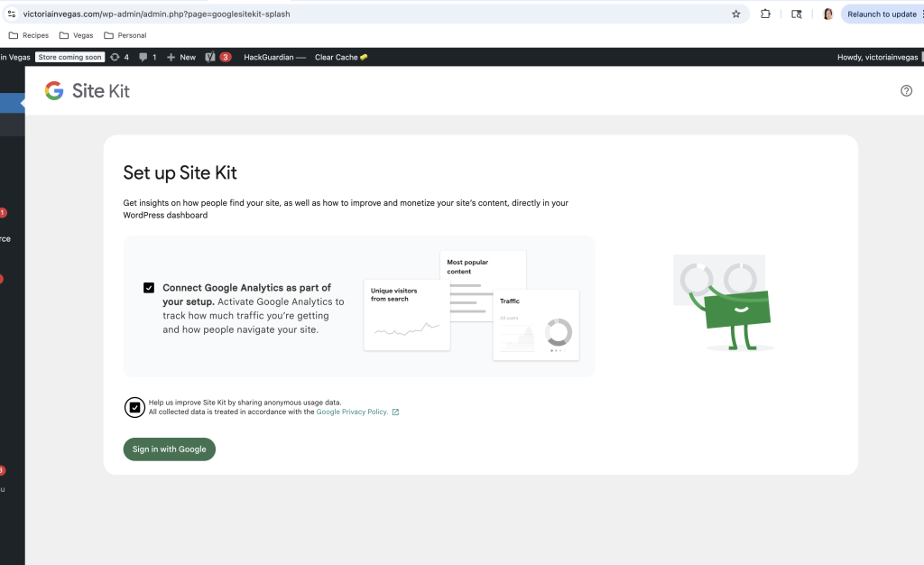Click the Site Kit help question-mark icon
The height and width of the screenshot is (565, 924).
pos(906,91)
